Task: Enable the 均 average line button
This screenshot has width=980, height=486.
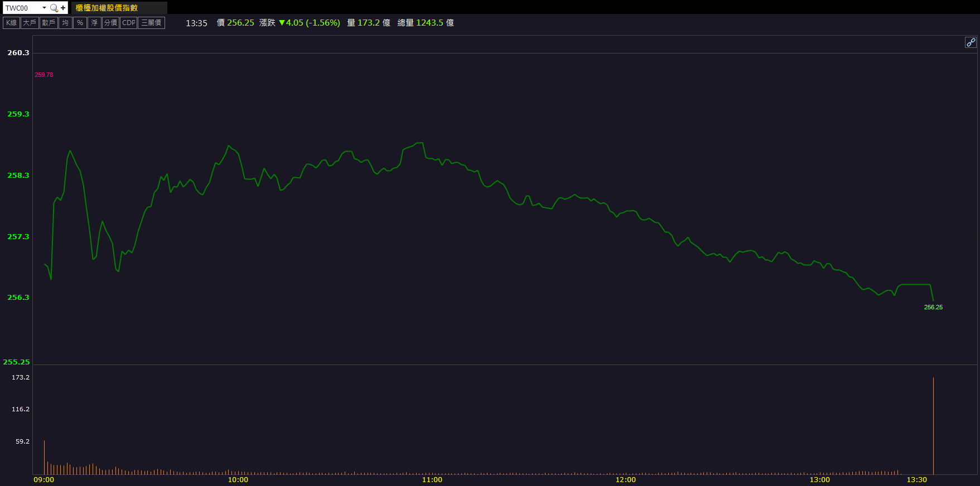Action: pyautogui.click(x=65, y=23)
